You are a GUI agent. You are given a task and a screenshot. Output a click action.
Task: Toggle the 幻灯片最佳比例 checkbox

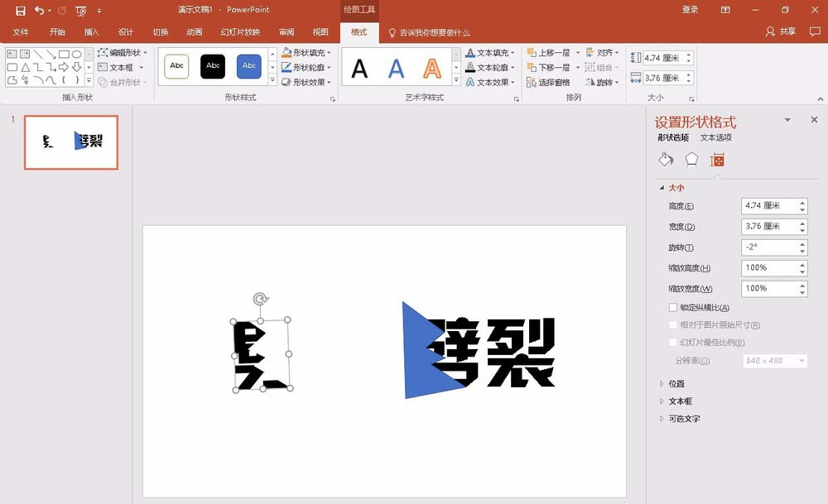click(672, 342)
